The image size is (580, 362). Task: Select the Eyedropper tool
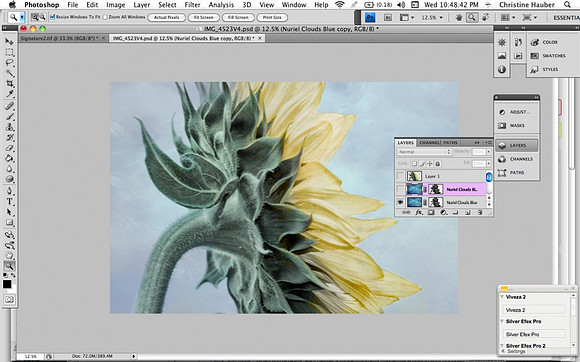[x=9, y=94]
